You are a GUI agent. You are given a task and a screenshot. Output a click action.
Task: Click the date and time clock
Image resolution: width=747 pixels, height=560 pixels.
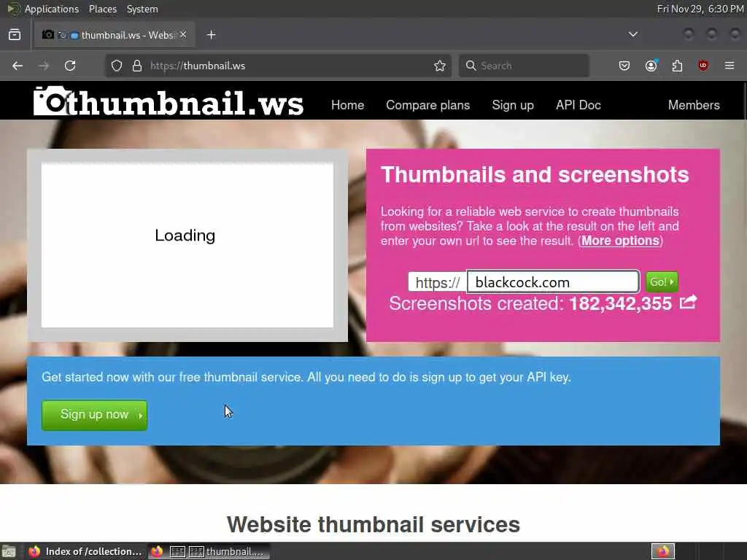700,9
